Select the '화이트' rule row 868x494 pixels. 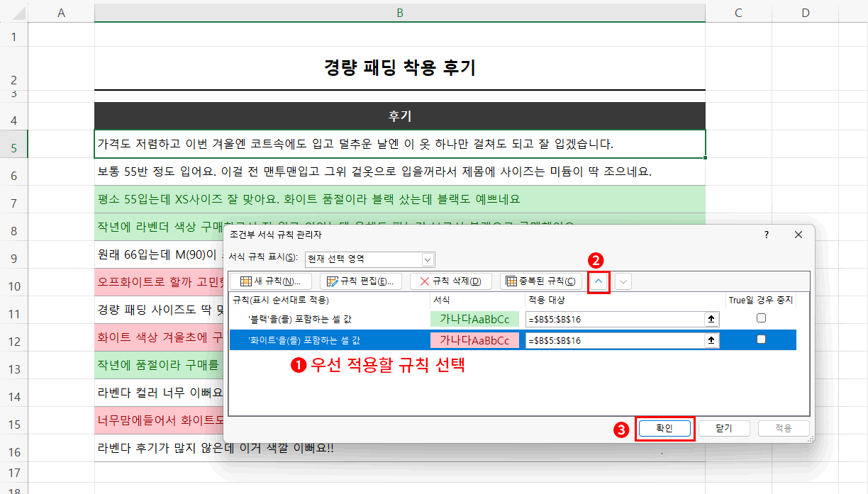point(512,340)
